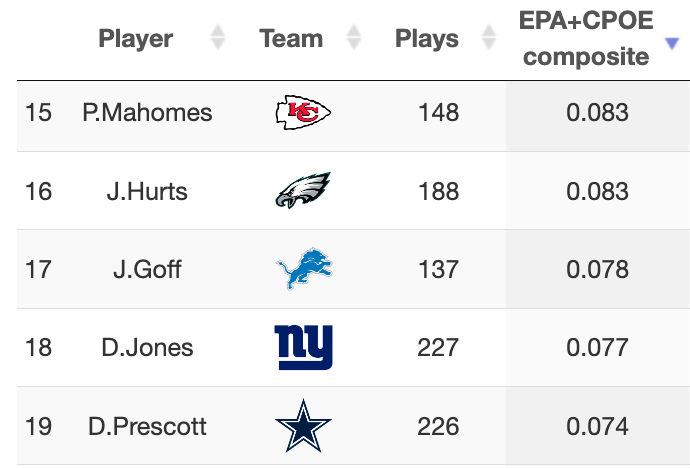Toggle EPA+CPOE composite descending sort arrow
Viewport: 690px width, 468px height.
click(x=672, y=44)
